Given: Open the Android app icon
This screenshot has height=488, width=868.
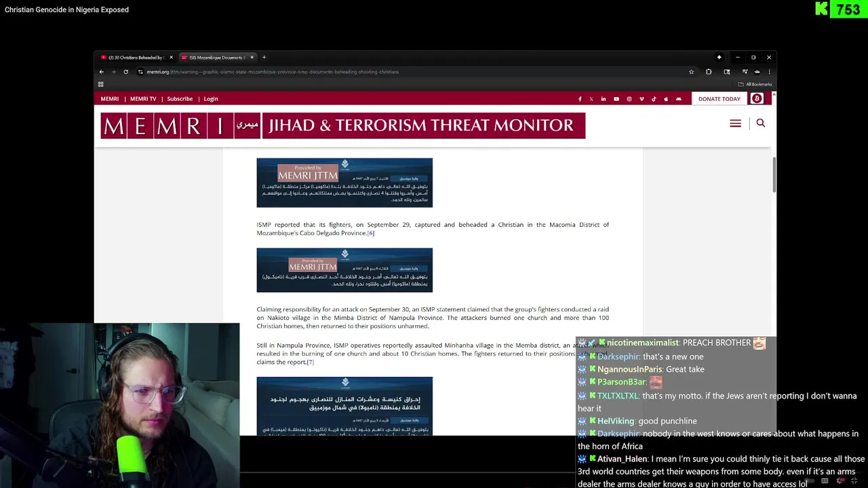Looking at the screenshot, I should (x=678, y=99).
